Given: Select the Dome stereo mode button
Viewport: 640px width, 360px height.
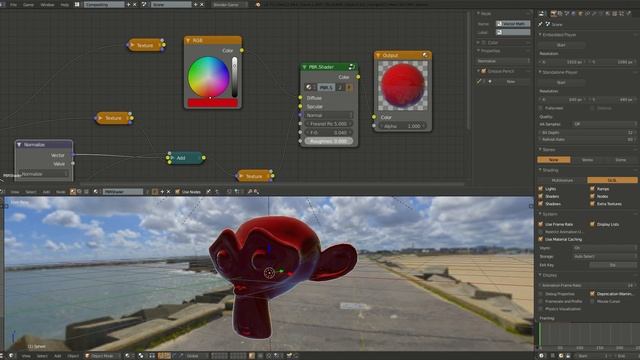Looking at the screenshot, I should click(x=620, y=160).
